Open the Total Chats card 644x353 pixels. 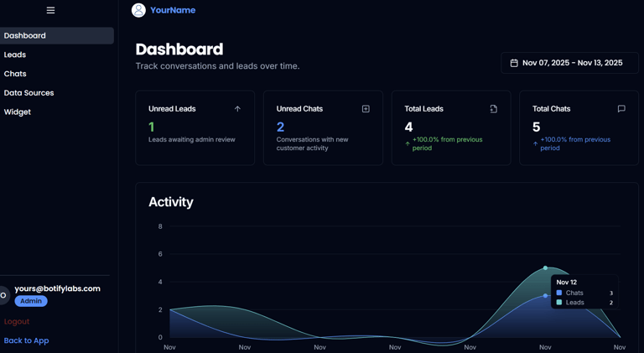[579, 128]
